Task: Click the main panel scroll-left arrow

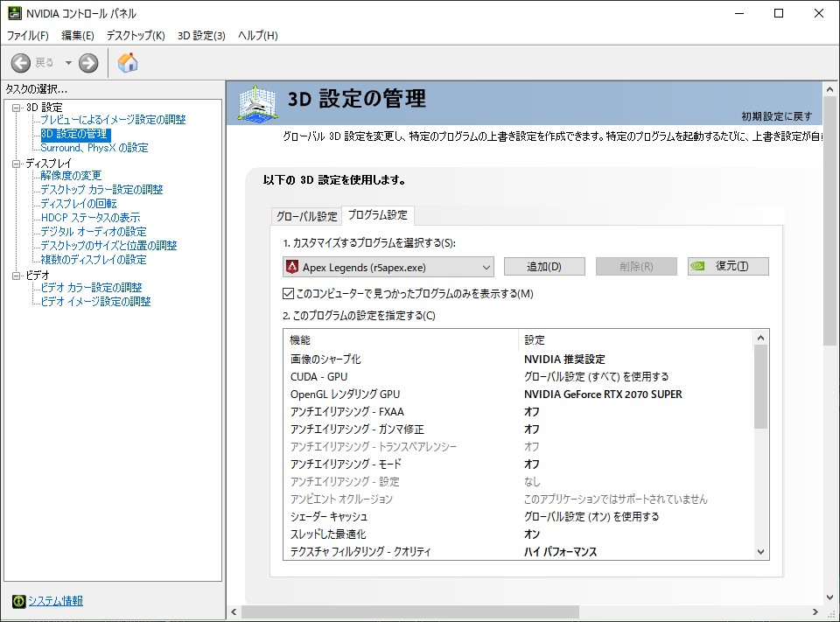Action: (234, 612)
